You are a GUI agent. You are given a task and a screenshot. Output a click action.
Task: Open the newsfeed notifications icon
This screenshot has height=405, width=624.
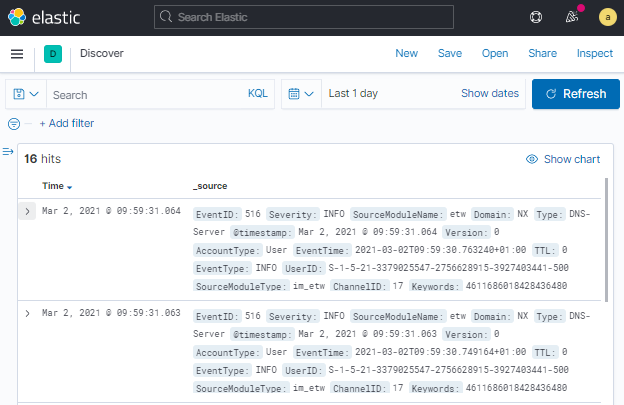point(572,17)
